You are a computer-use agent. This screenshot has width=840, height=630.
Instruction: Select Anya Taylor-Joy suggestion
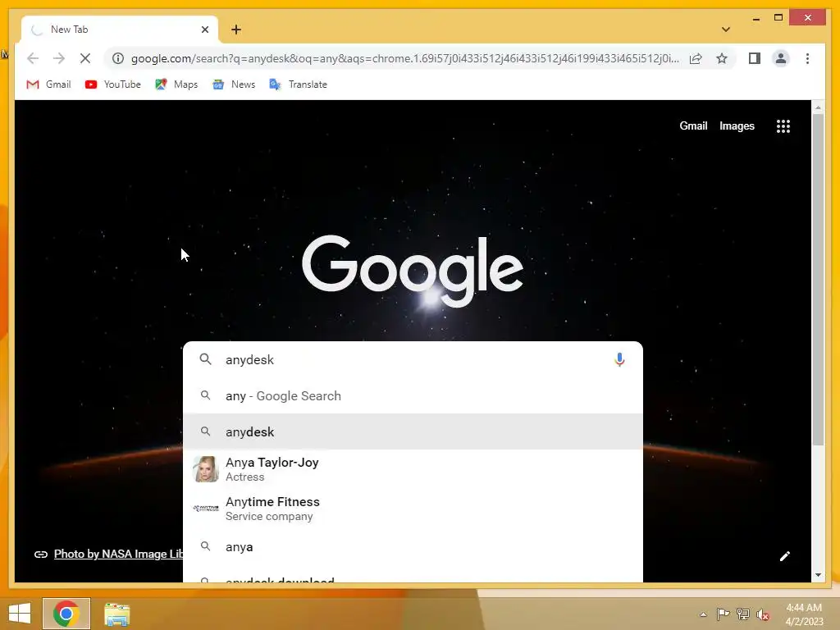point(413,469)
